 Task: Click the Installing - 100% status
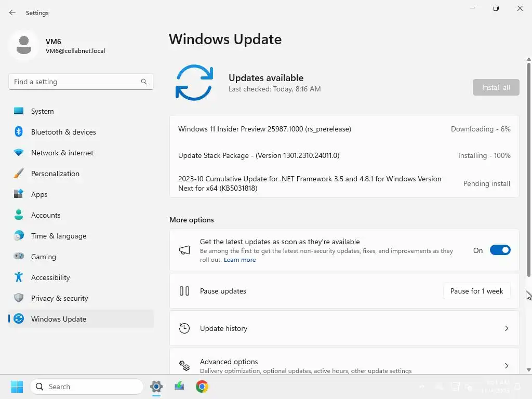click(484, 155)
